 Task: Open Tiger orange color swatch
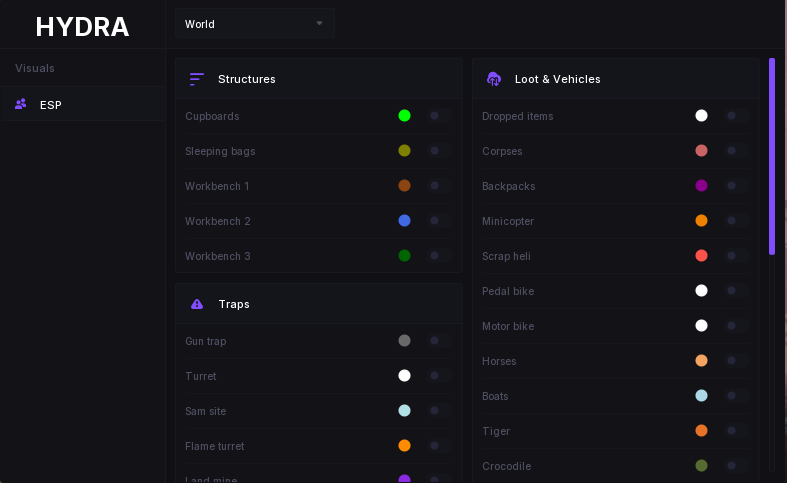pos(702,431)
